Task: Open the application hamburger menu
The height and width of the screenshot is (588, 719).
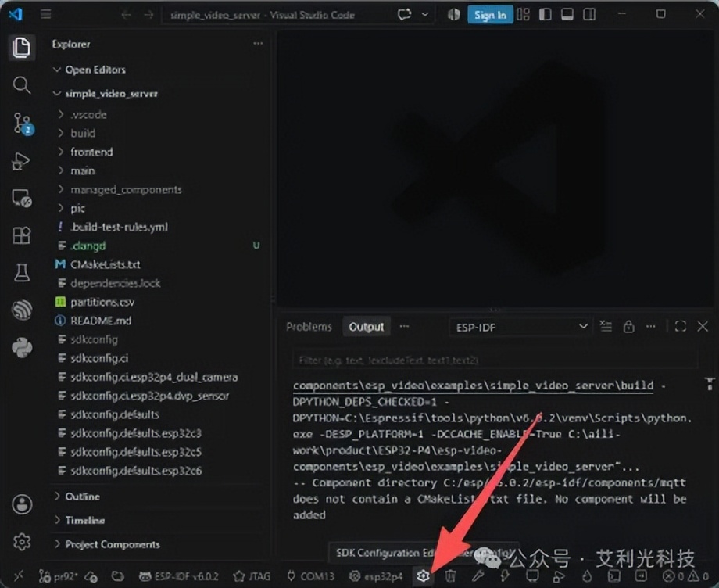Action: 46,15
